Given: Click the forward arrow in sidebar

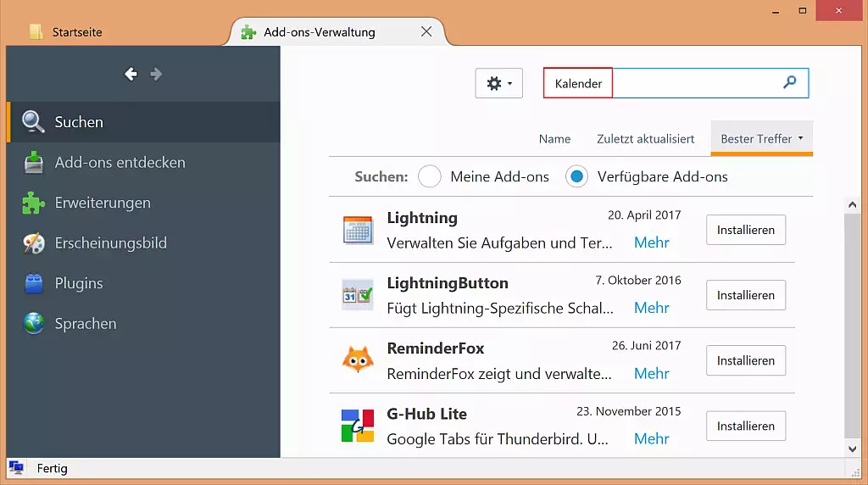Looking at the screenshot, I should pos(156,75).
